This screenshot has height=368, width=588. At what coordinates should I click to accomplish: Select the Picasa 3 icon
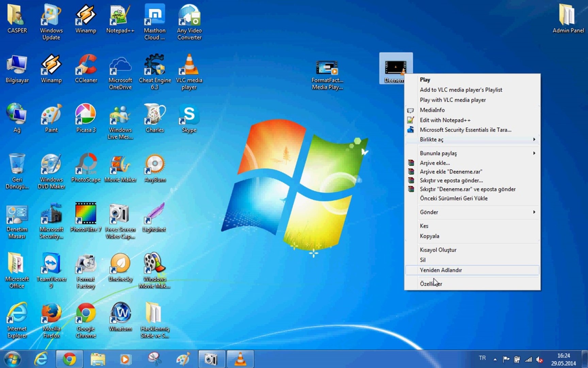[86, 119]
